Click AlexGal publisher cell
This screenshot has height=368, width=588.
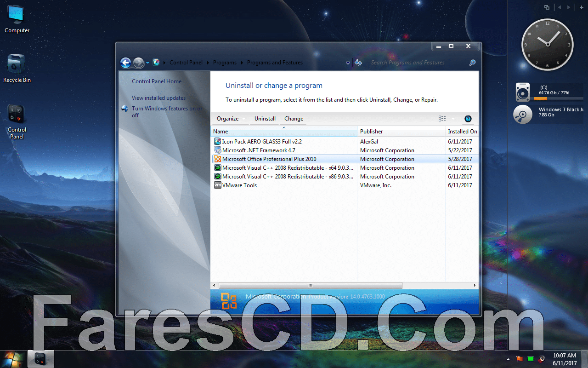tap(369, 142)
